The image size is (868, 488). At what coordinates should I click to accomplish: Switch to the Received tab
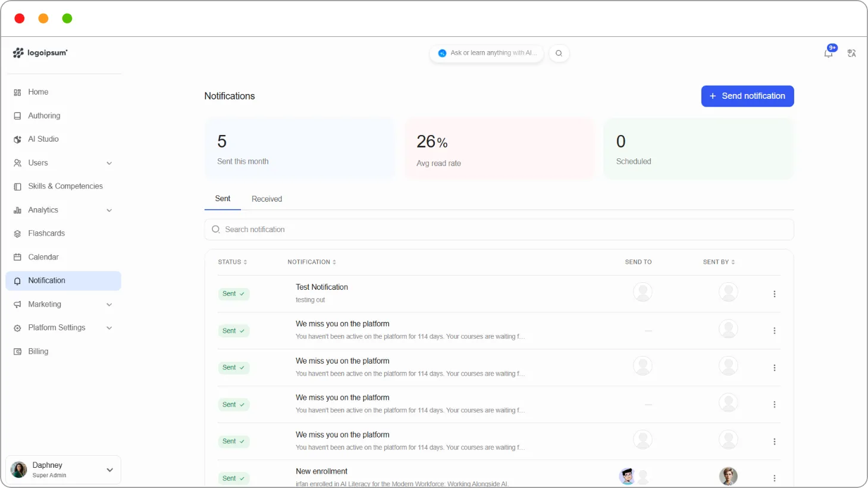point(267,199)
